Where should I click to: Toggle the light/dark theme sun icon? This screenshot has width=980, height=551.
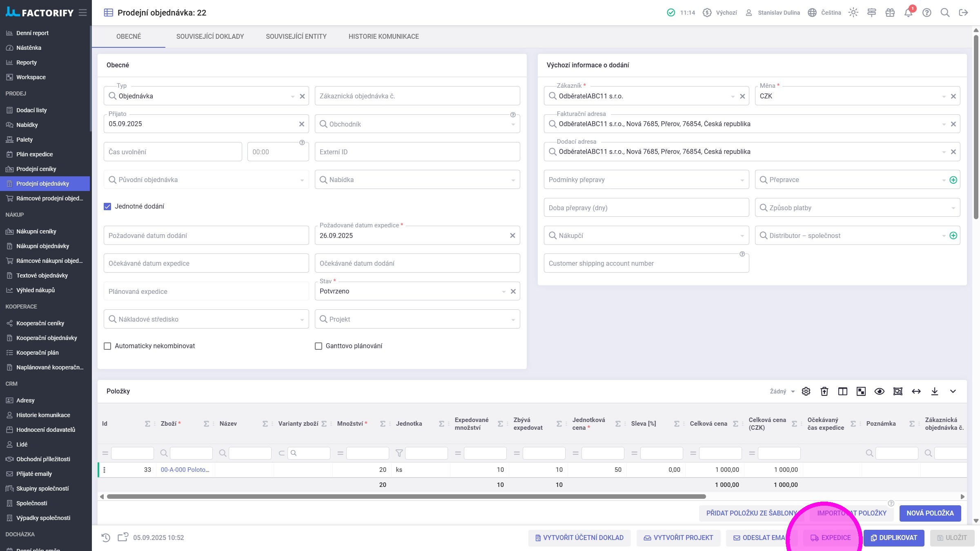click(x=853, y=13)
